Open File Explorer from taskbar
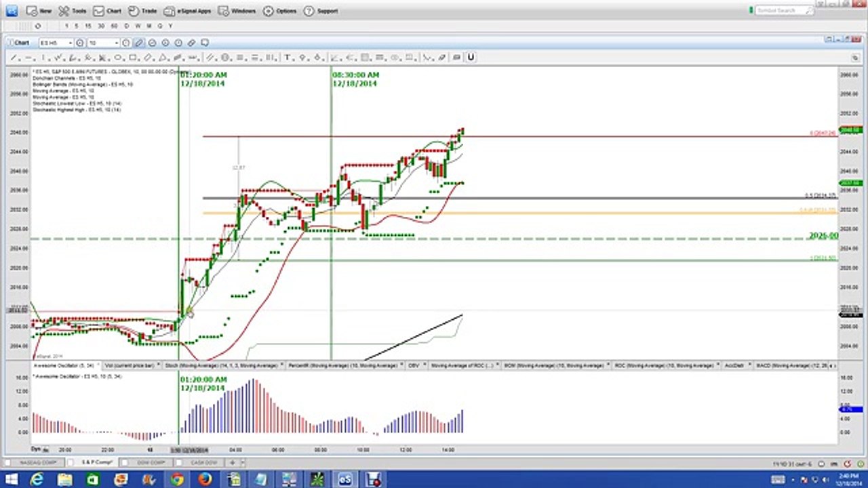The width and height of the screenshot is (868, 488). [x=65, y=480]
